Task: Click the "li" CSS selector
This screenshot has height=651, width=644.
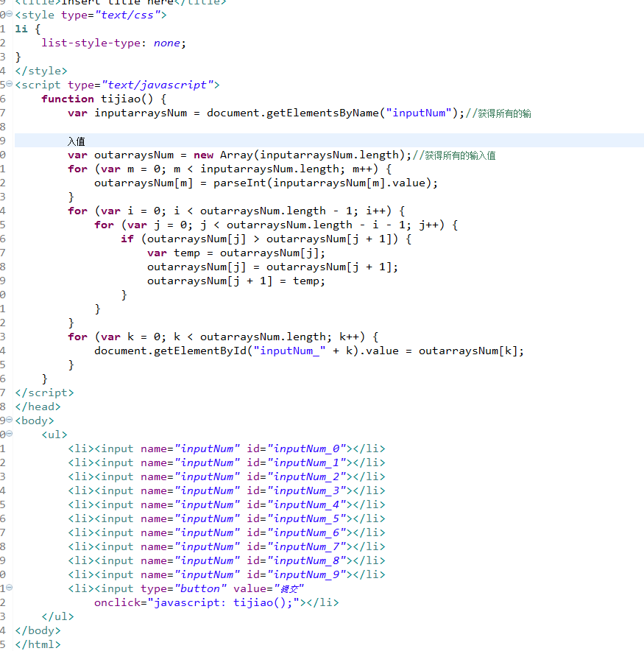Action: point(21,29)
